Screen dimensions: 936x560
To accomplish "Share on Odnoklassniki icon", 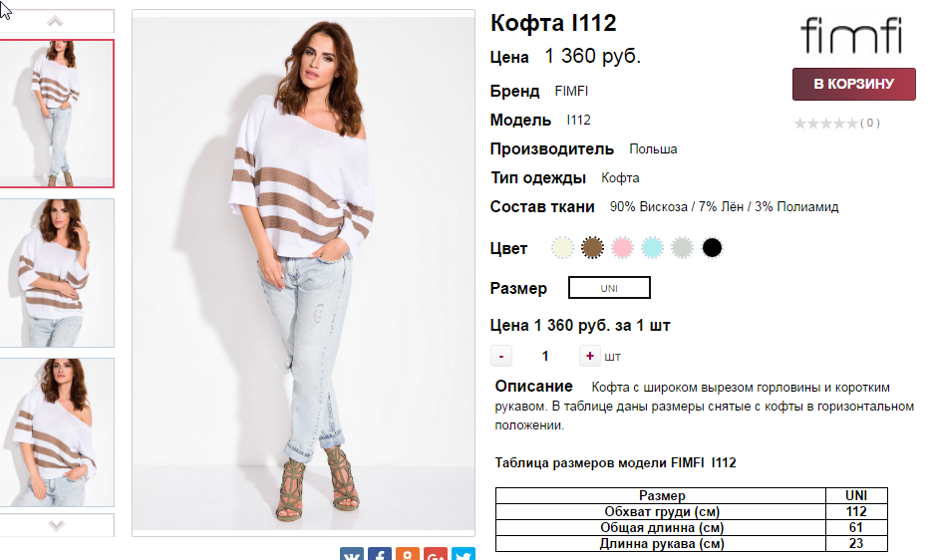I will click(x=408, y=553).
